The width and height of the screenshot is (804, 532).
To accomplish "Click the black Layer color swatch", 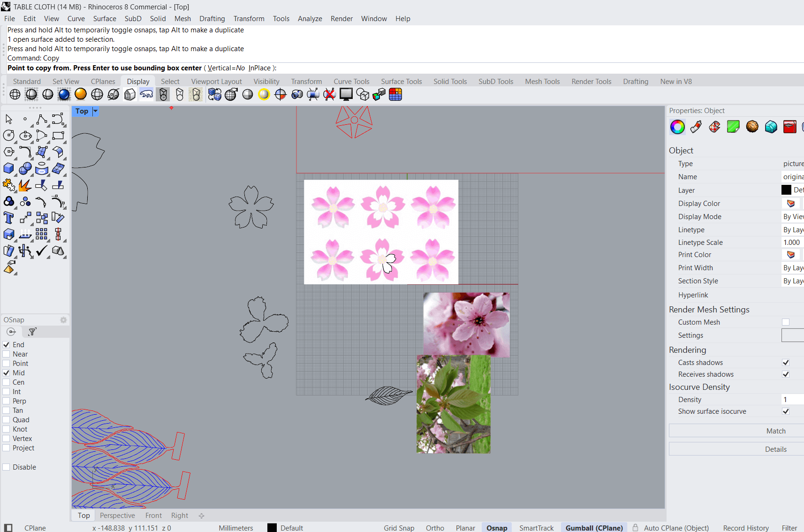I will (786, 190).
